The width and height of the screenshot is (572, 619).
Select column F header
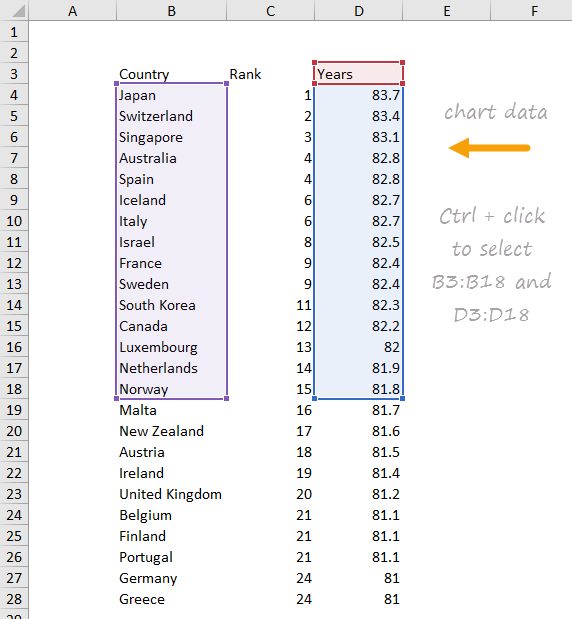click(x=534, y=10)
